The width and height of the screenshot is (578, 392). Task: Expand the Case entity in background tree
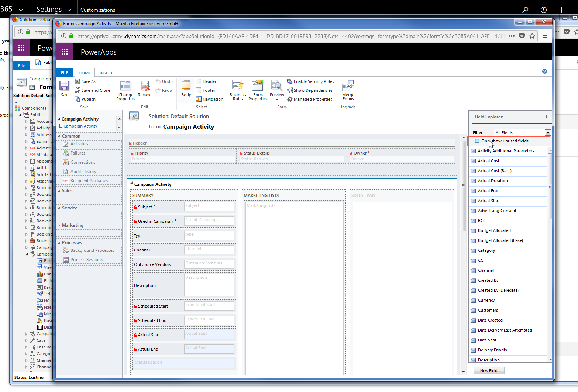27,340
